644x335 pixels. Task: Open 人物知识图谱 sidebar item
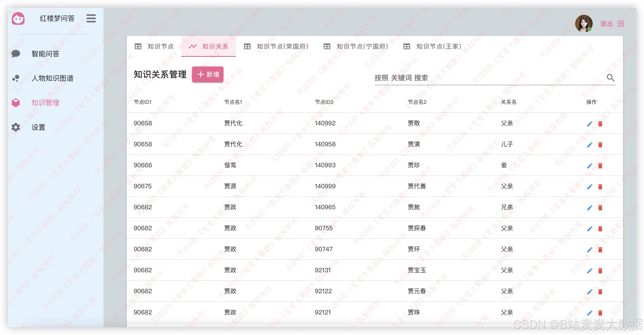[x=52, y=78]
